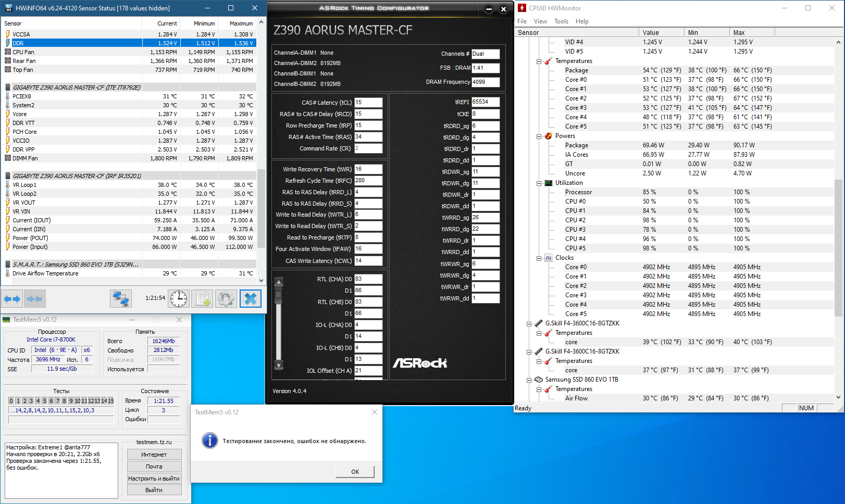Click the Maximum column header in HWiNFO

pyautogui.click(x=237, y=23)
